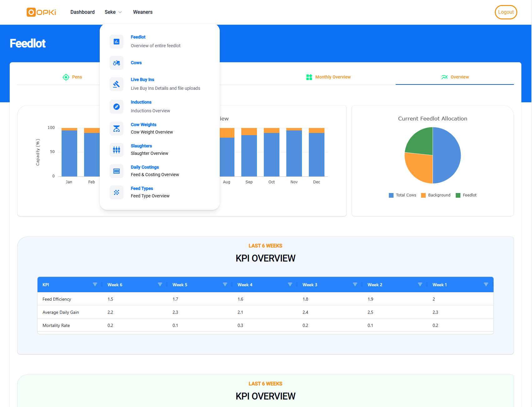Open filter menu for KPI column
532x407 pixels.
pos(95,285)
